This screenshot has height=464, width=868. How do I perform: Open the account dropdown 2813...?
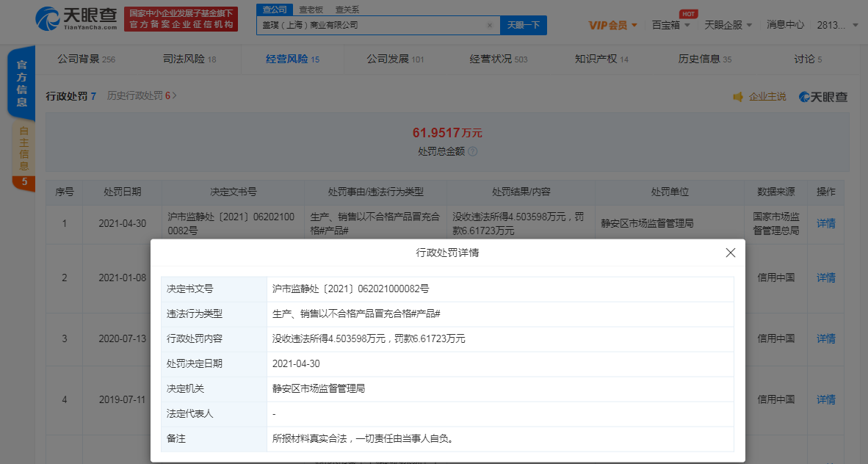[840, 25]
